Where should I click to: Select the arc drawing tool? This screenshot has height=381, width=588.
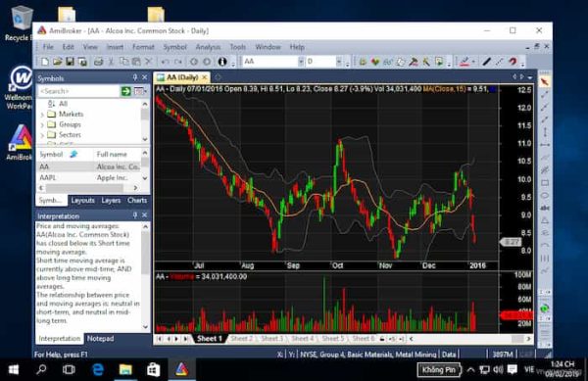(x=545, y=246)
